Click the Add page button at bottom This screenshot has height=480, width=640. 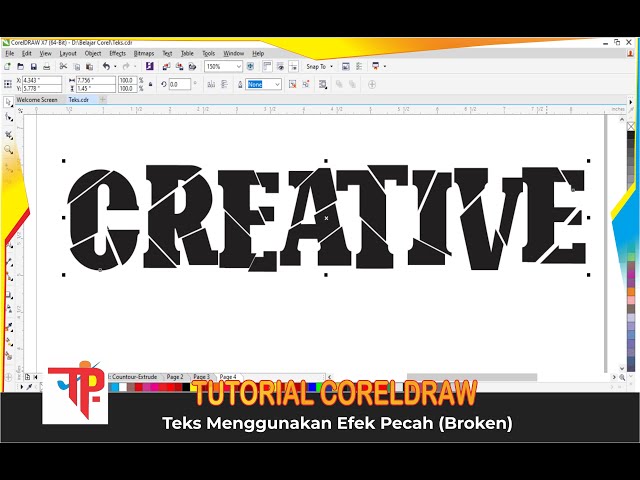click(27, 377)
